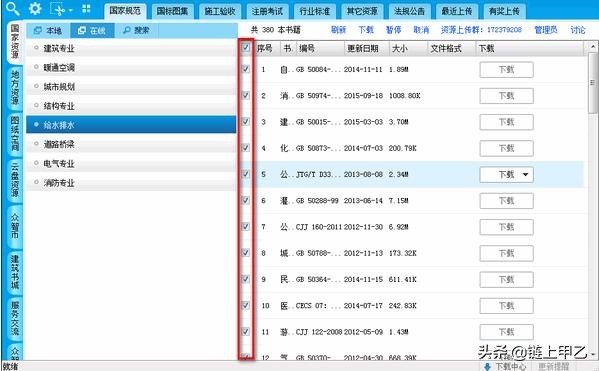Download book in row 8 GB 50788
The width and height of the screenshot is (599, 371).
pos(507,253)
